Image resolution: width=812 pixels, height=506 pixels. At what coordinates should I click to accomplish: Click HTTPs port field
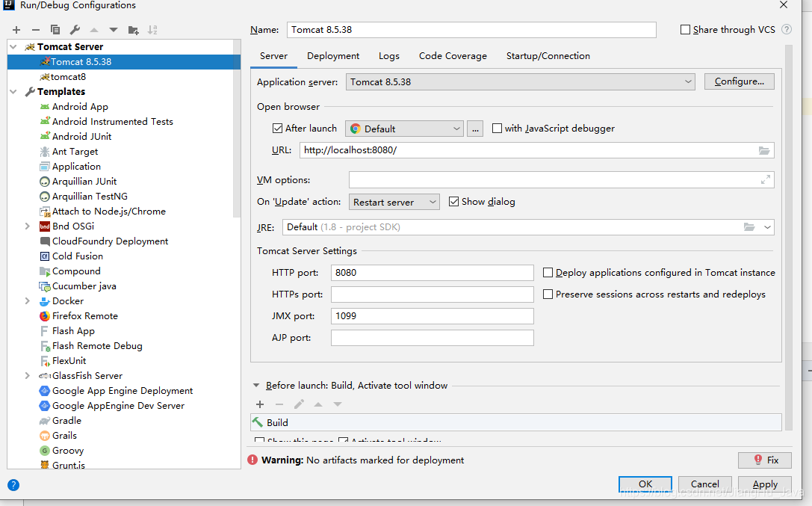coord(433,294)
